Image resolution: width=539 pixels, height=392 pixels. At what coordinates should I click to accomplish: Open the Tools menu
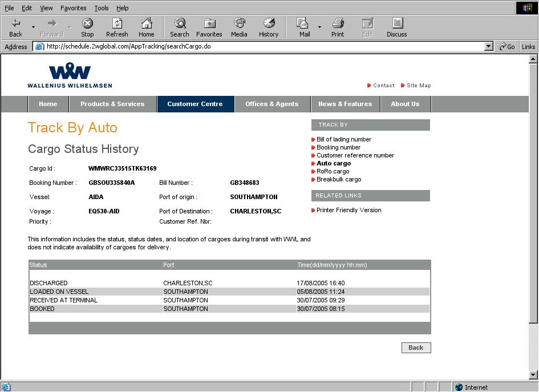click(102, 8)
